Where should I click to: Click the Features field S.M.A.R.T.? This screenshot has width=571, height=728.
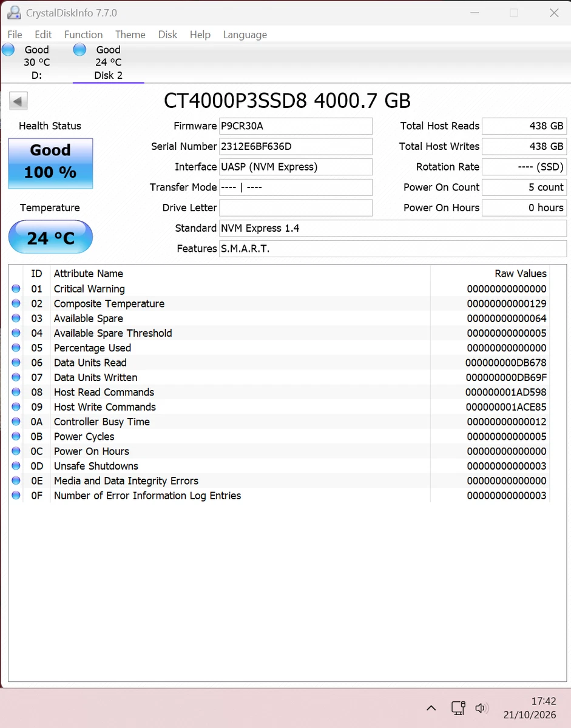pos(393,249)
